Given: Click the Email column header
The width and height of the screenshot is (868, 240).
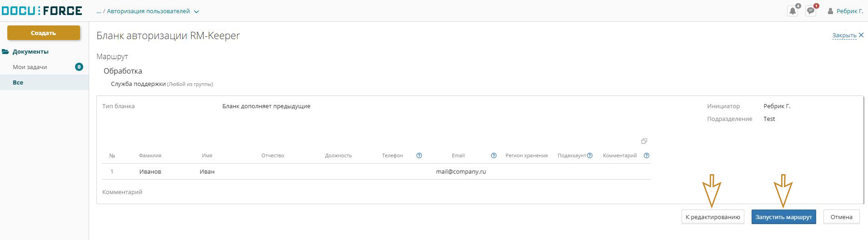Looking at the screenshot, I should coord(458,155).
